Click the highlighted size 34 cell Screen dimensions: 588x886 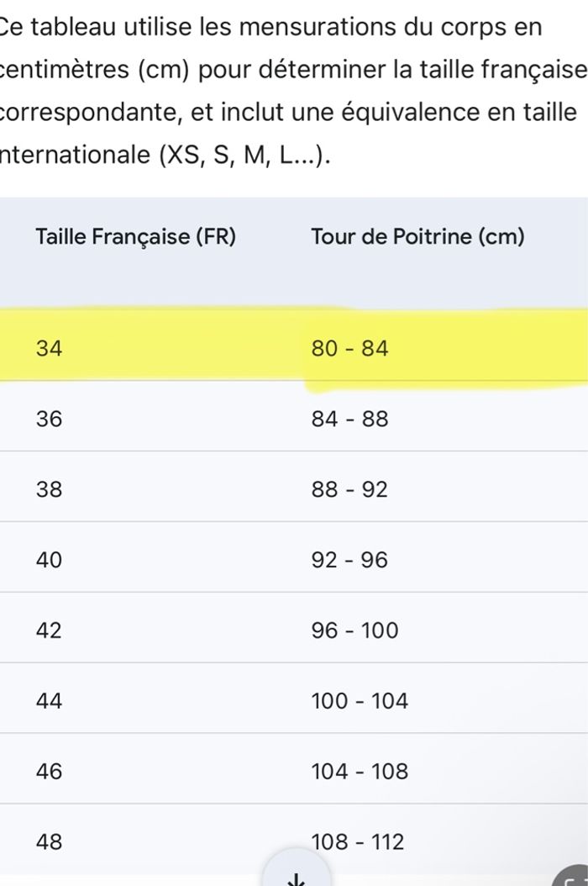[x=49, y=348]
